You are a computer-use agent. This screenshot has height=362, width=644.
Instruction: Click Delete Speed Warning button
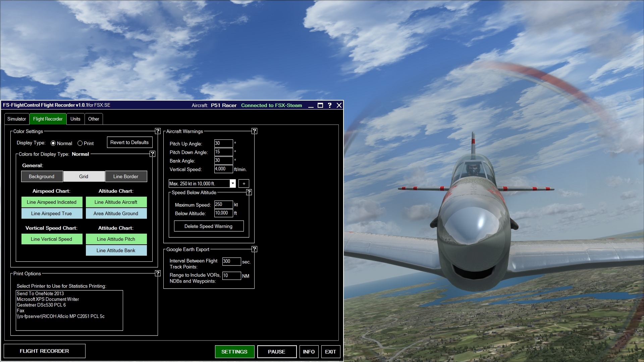(x=208, y=226)
